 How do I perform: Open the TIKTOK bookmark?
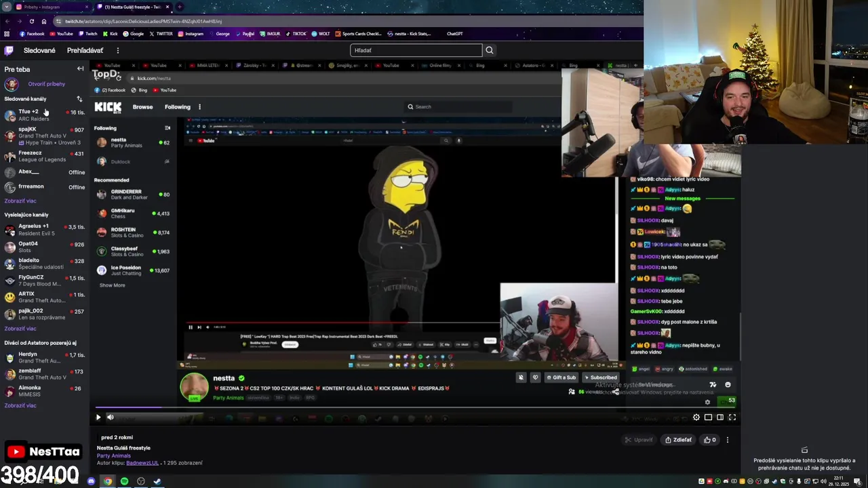coord(296,34)
